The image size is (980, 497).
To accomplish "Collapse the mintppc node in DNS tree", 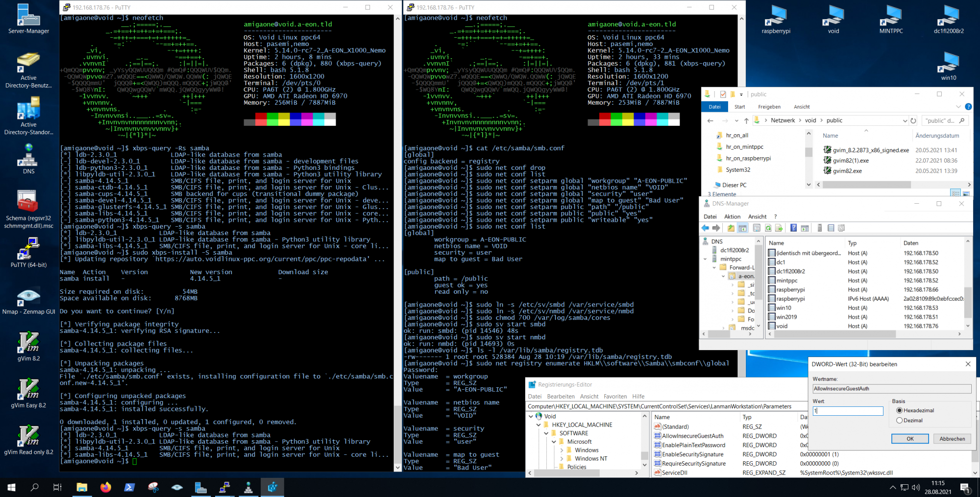I will click(x=706, y=259).
